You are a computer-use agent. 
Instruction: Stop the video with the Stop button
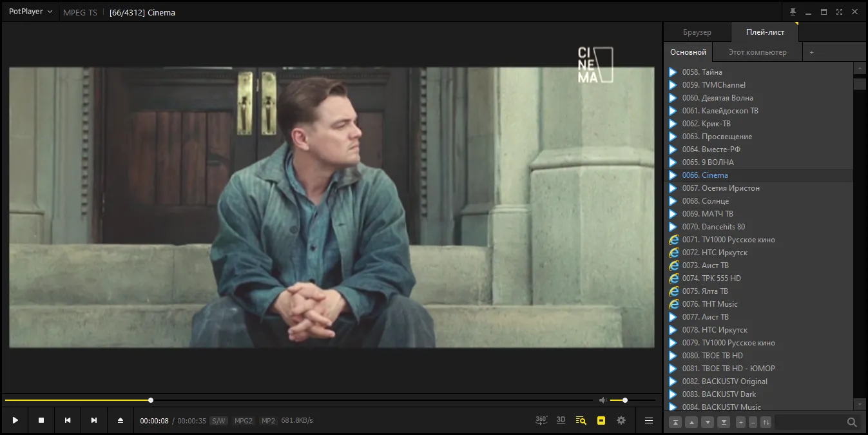click(41, 420)
